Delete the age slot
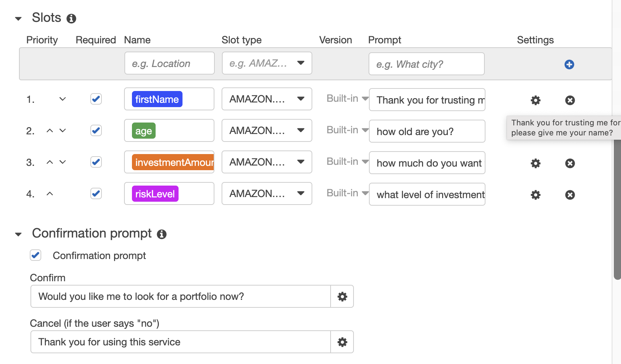This screenshot has height=364, width=621. click(570, 132)
